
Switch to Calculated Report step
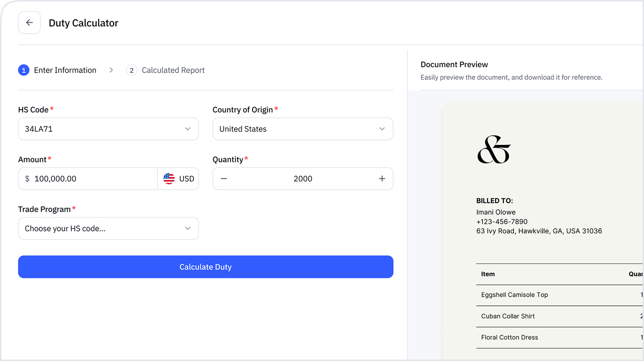tap(173, 70)
